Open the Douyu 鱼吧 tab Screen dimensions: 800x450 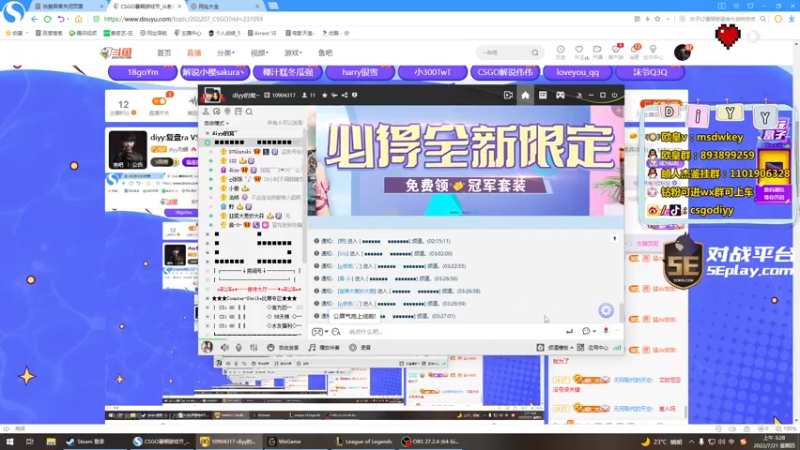click(325, 53)
